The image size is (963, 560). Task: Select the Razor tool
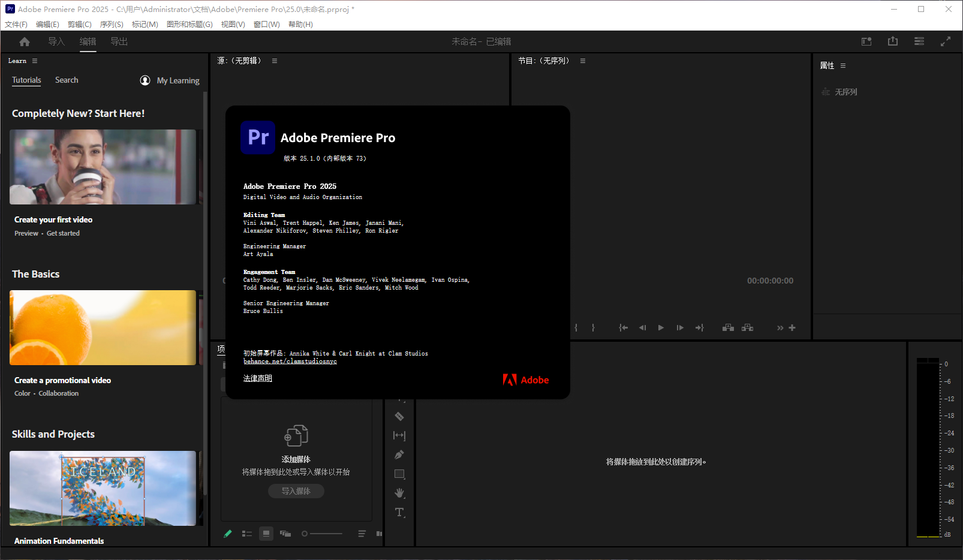(399, 416)
